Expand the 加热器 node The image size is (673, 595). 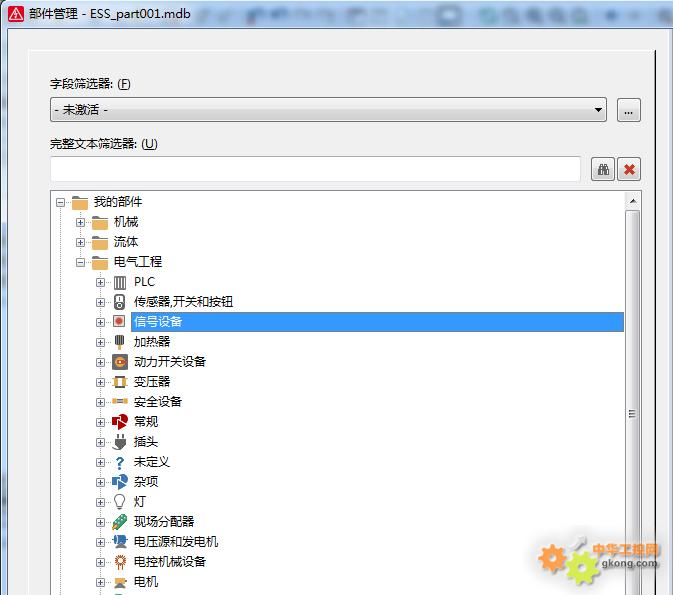[100, 342]
